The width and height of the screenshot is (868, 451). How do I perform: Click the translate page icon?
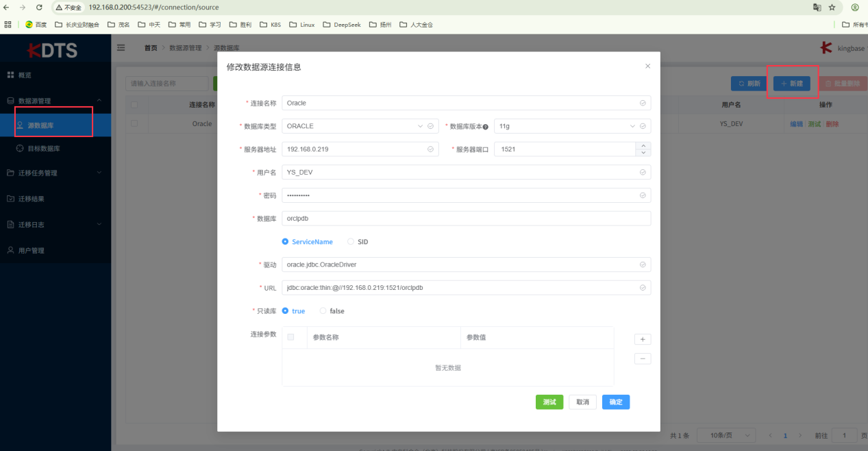(x=817, y=8)
